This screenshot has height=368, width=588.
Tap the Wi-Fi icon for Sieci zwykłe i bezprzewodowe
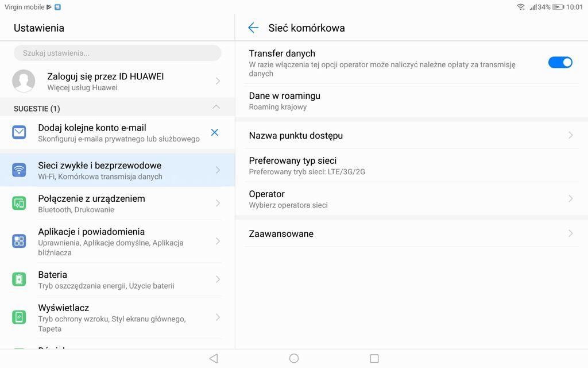point(19,170)
